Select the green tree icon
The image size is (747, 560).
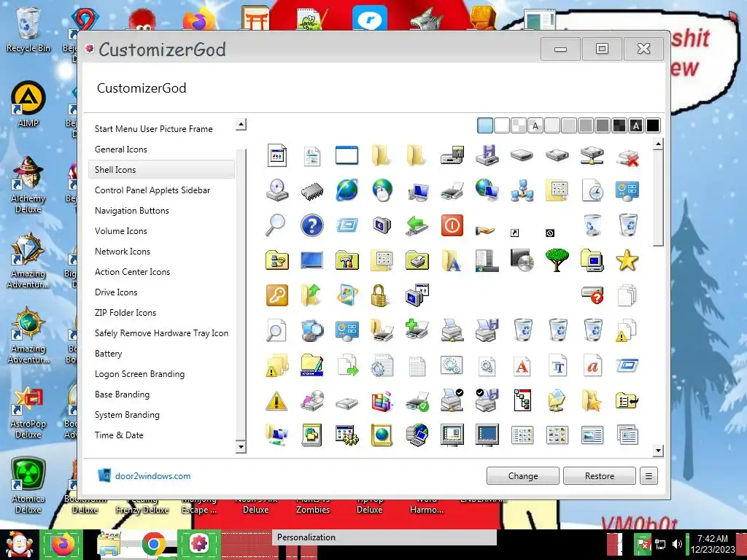click(557, 260)
